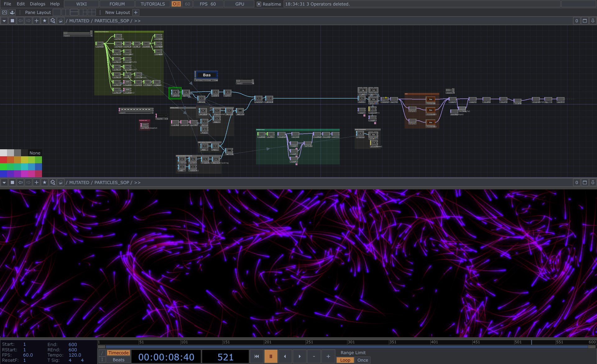Toggle the Realtime checkbox
The width and height of the screenshot is (597, 364).
tap(259, 4)
